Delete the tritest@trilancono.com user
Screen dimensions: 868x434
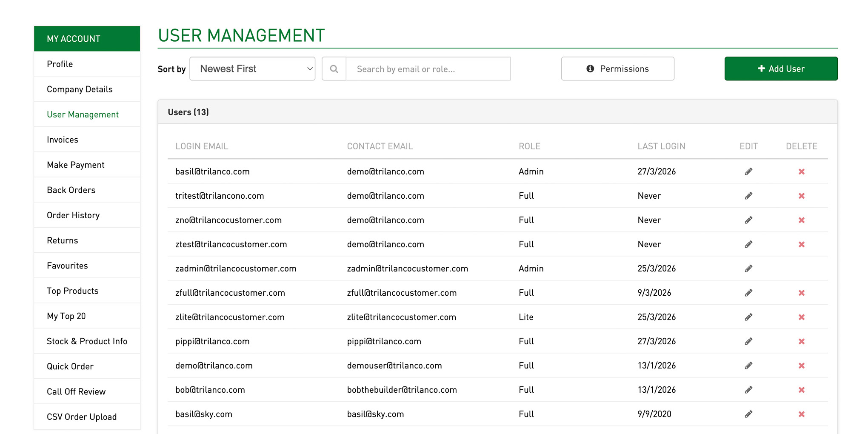click(801, 196)
